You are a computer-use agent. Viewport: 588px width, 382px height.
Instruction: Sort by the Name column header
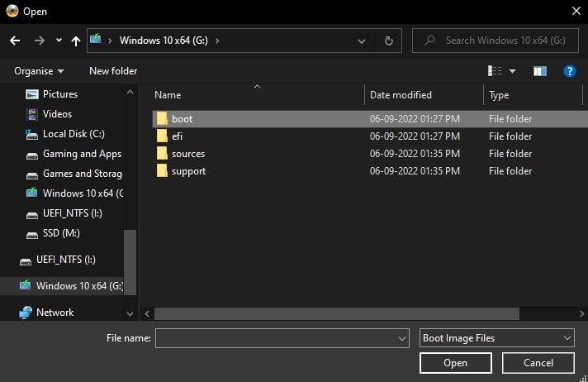[x=168, y=95]
